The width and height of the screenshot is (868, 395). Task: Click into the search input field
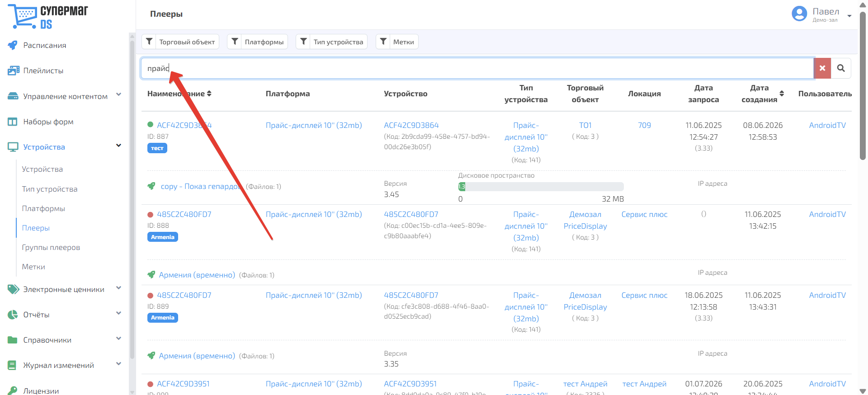(x=477, y=68)
